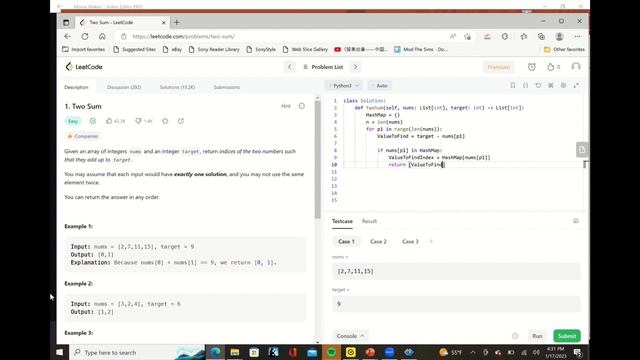Click the share icon beside star
Image resolution: width=640 pixels, height=360 pixels.
181,121
